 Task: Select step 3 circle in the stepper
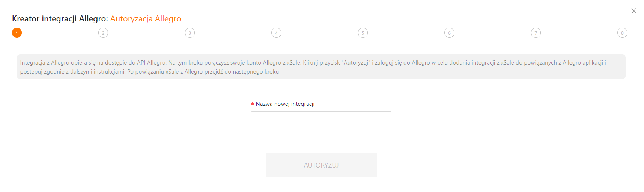coord(190,33)
